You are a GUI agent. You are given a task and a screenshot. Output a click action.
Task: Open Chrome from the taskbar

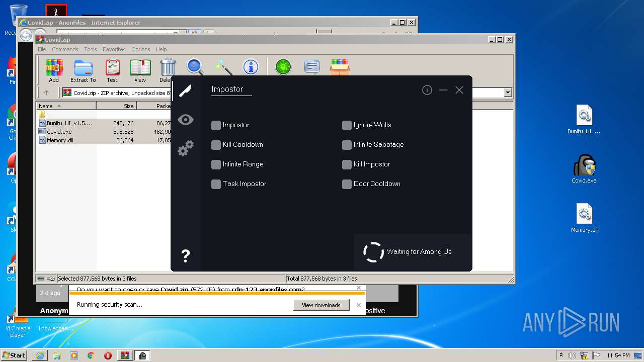pyautogui.click(x=91, y=355)
